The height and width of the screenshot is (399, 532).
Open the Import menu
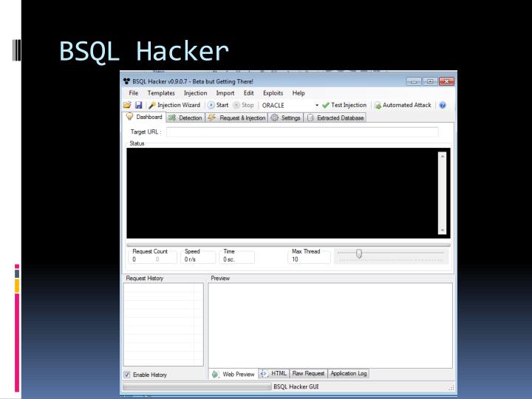point(225,93)
